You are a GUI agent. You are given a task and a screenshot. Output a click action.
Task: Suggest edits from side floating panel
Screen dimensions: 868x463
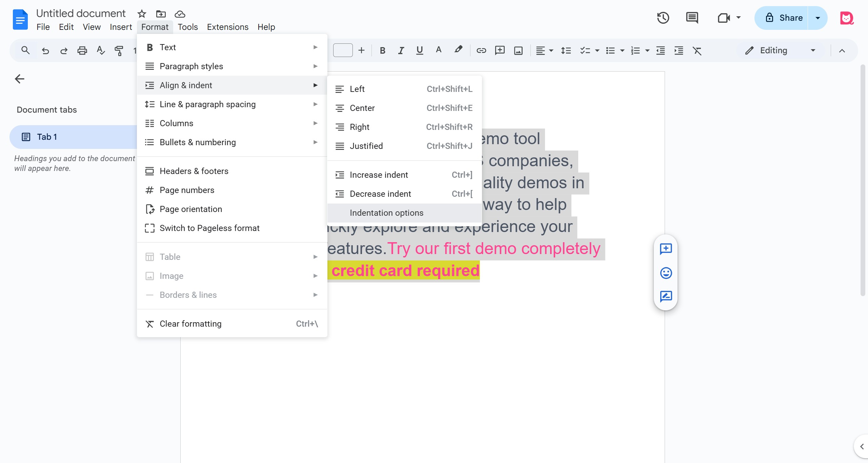tap(666, 296)
